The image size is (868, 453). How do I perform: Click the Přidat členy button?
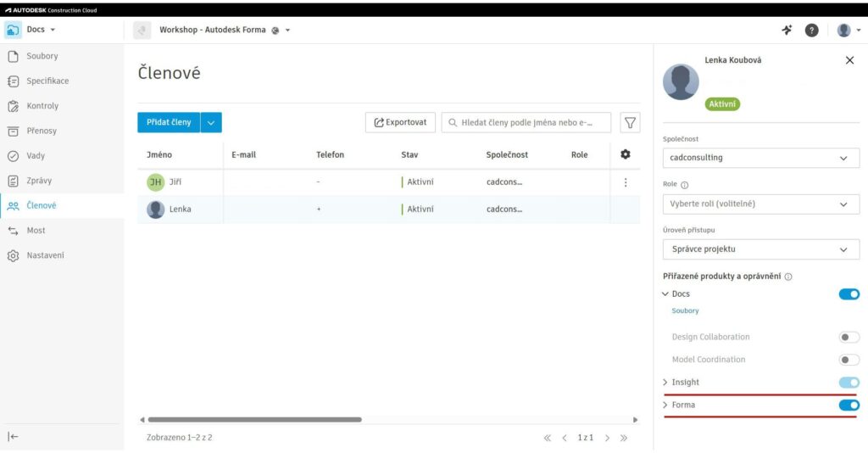pyautogui.click(x=169, y=123)
